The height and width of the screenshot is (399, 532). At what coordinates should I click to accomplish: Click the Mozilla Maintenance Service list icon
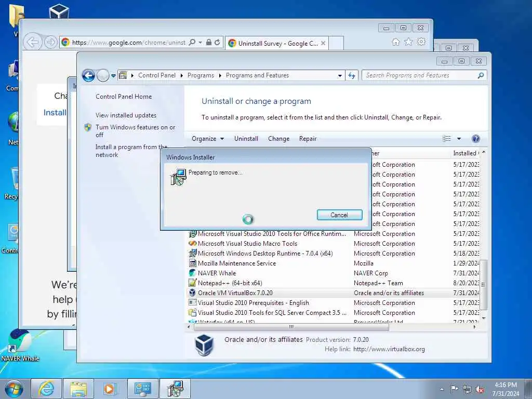[x=192, y=263]
